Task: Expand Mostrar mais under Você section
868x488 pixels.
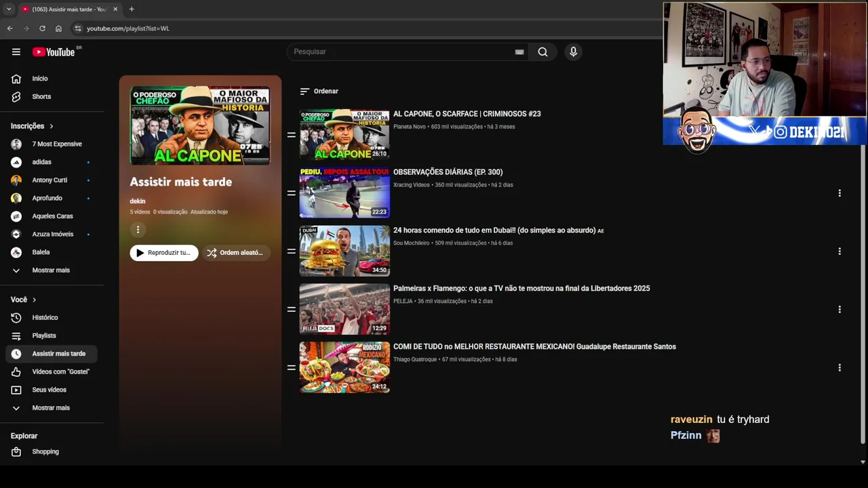Action: click(x=52, y=408)
